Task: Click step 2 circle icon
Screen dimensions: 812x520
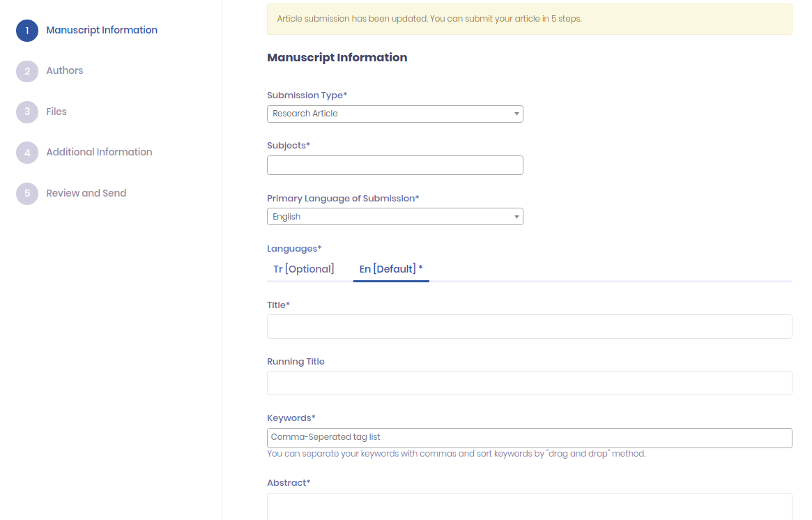Action: pyautogui.click(x=27, y=71)
